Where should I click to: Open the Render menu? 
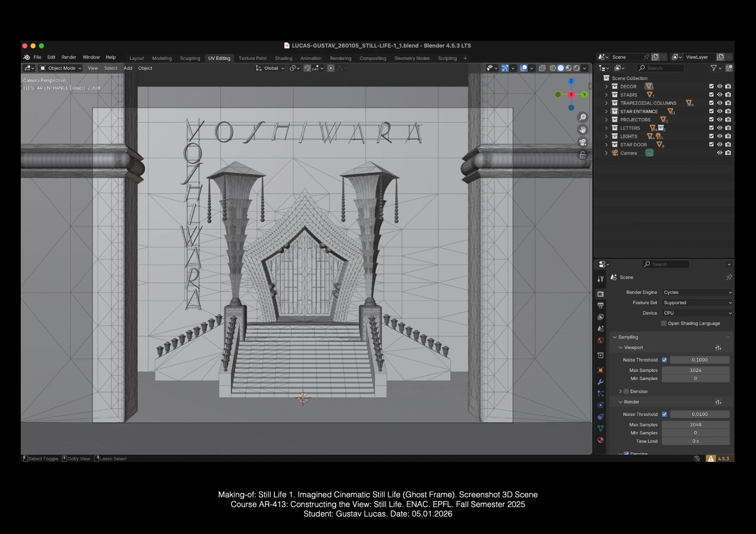tap(69, 57)
